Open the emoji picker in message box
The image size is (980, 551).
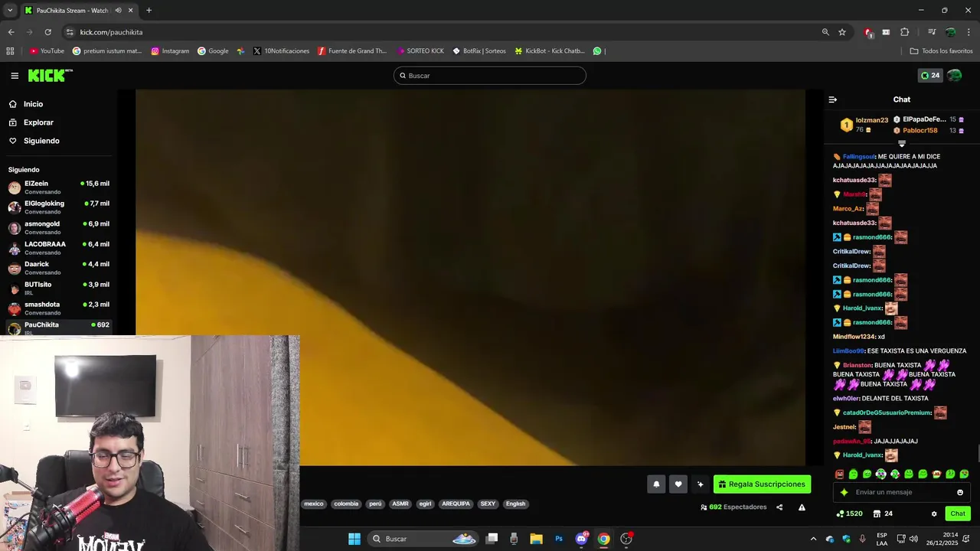[x=960, y=492]
